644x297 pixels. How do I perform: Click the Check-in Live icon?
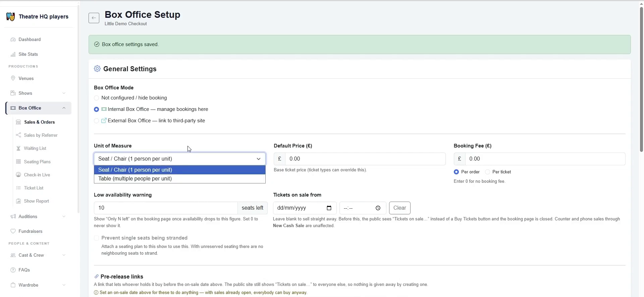(x=18, y=175)
